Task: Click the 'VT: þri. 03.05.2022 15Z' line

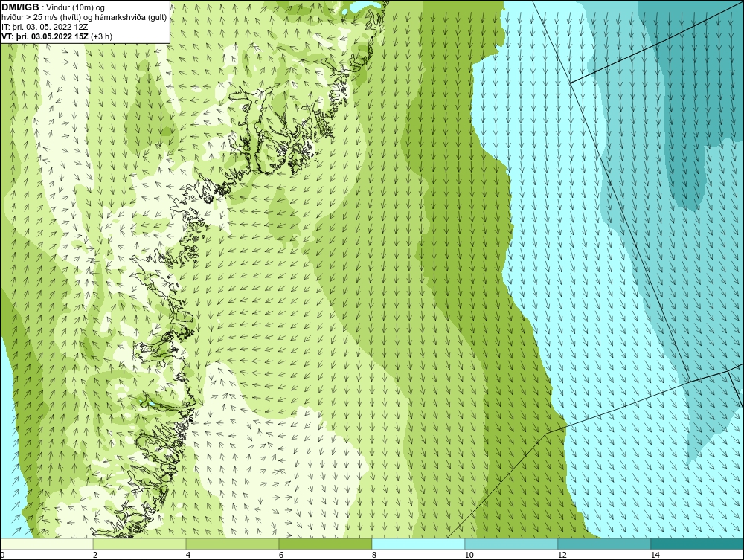Action: point(45,36)
